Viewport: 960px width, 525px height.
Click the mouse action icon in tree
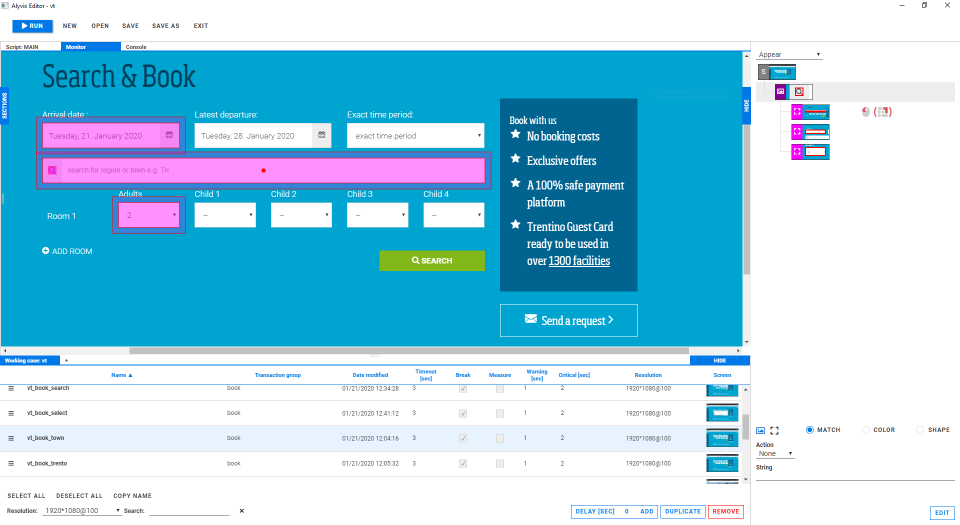pyautogui.click(x=866, y=111)
